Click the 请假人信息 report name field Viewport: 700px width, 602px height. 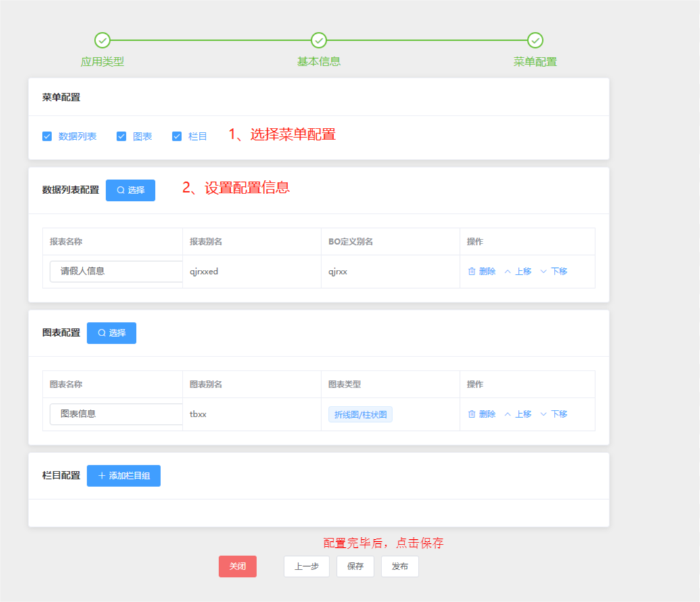(116, 271)
